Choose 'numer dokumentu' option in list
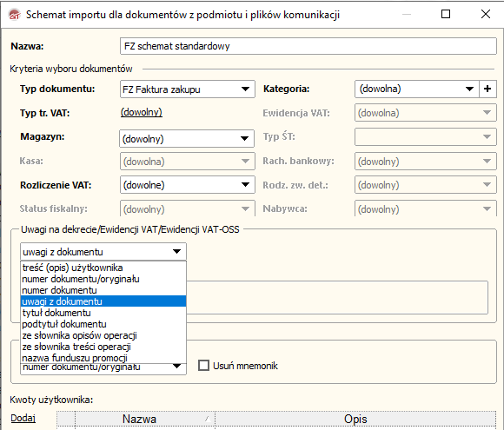504x430 pixels. [x=103, y=290]
